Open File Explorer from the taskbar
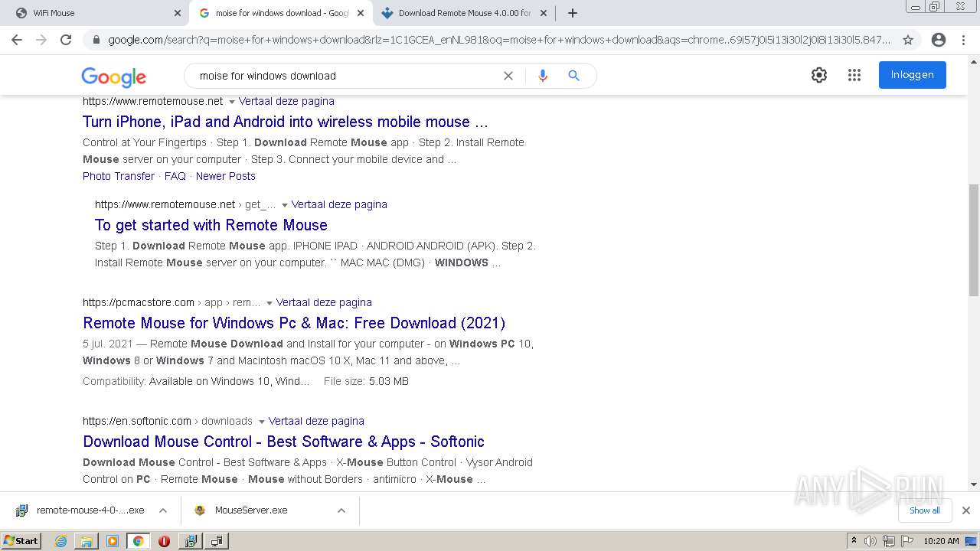 tap(87, 541)
